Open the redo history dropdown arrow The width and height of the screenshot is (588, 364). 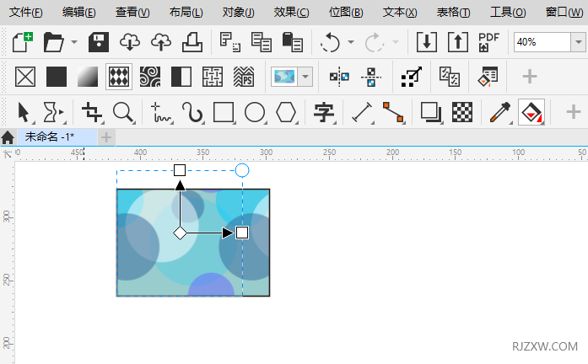click(396, 42)
